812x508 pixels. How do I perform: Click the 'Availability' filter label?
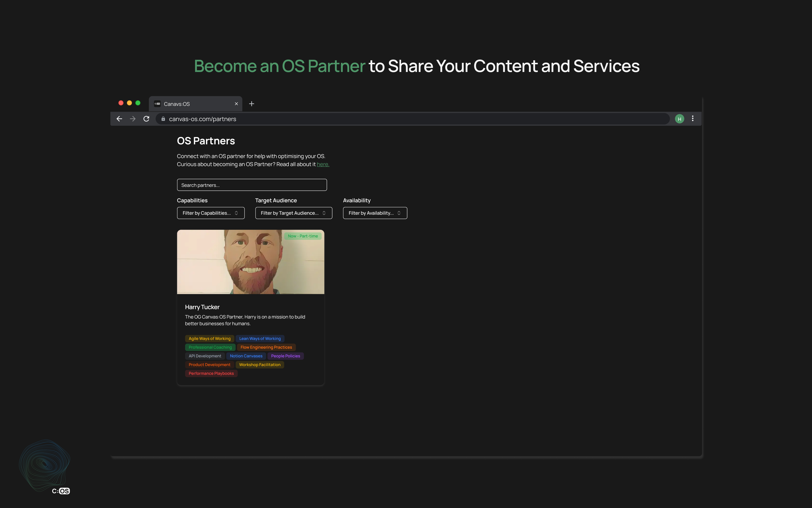[357, 201]
